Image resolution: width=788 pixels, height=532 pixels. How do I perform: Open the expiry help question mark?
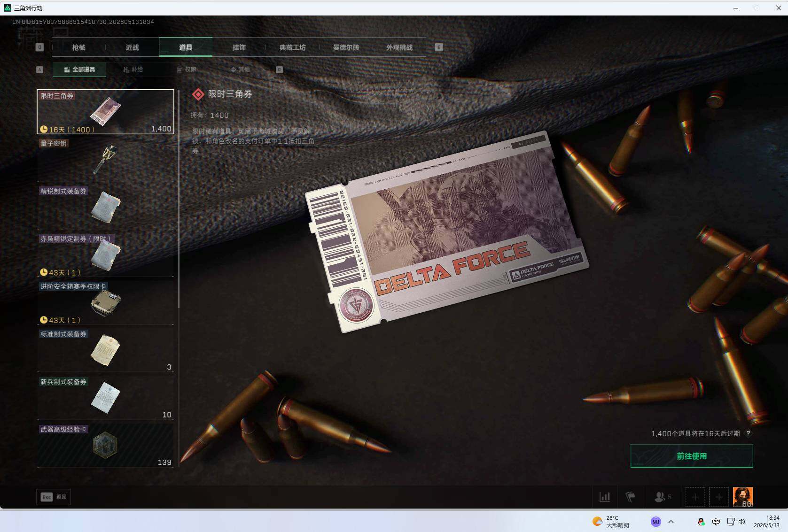(x=748, y=433)
